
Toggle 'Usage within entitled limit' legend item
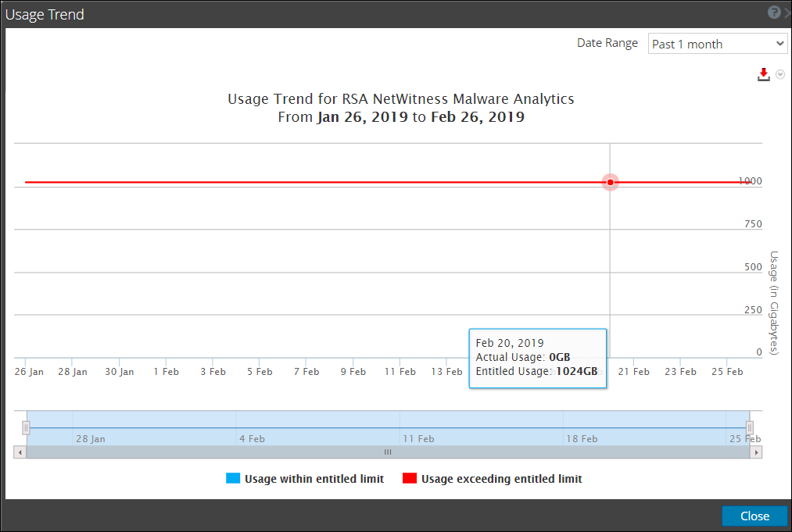(x=314, y=479)
